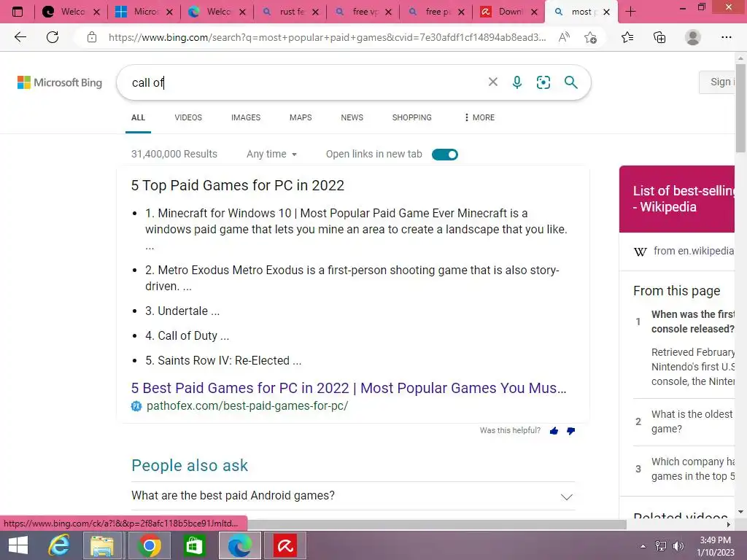
Task: Start voice search with microphone icon
Action: tap(517, 82)
